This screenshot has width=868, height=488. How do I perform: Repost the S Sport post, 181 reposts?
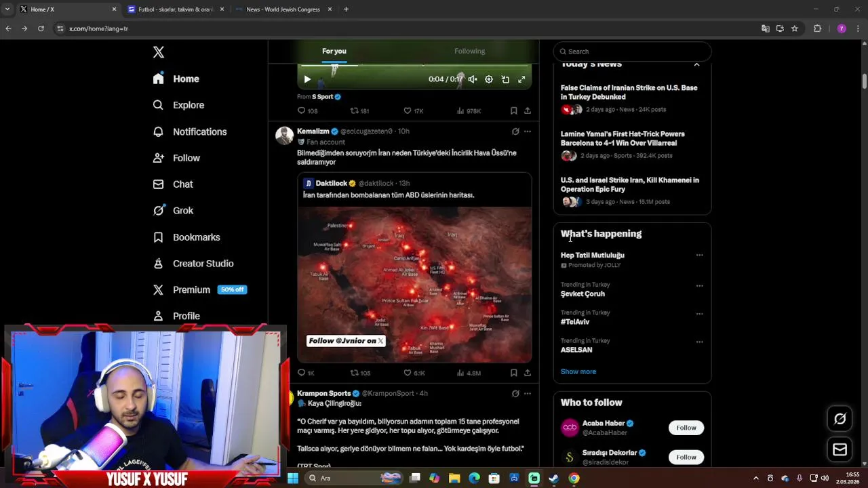click(359, 110)
